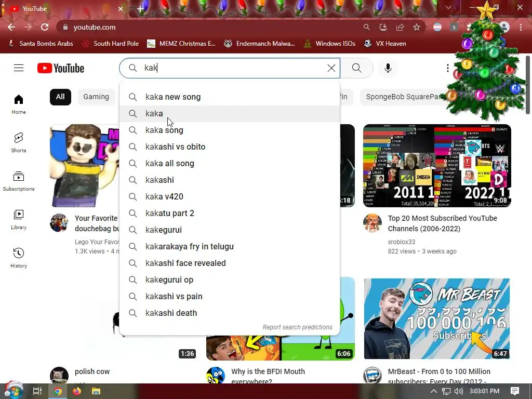Open File Explorer from the taskbar
Image resolution: width=532 pixels, height=399 pixels.
click(x=96, y=392)
